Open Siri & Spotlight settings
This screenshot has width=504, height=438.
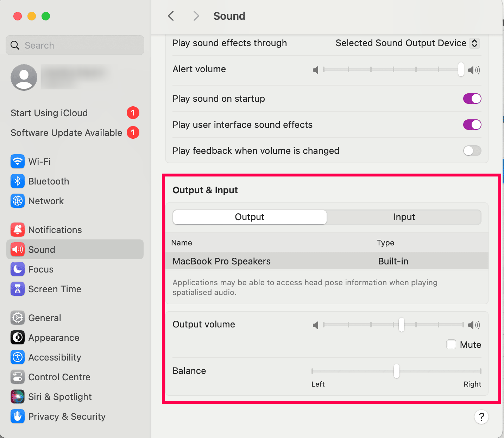coord(75,397)
